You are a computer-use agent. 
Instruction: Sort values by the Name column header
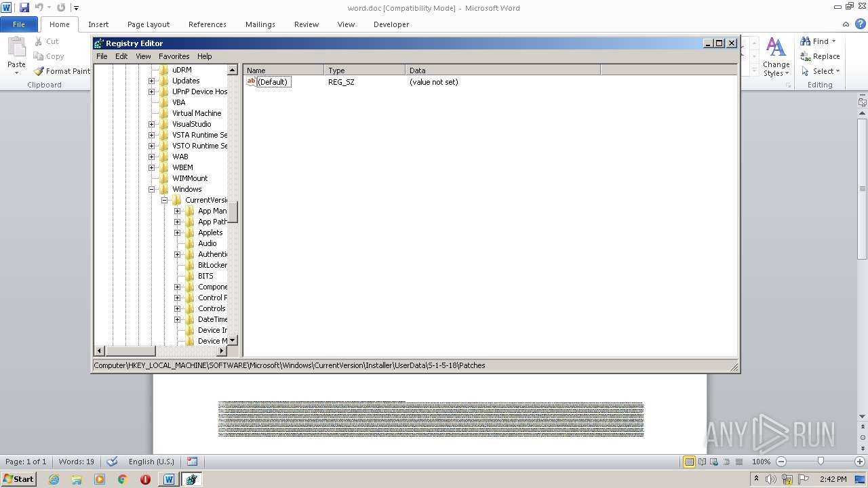(x=283, y=70)
